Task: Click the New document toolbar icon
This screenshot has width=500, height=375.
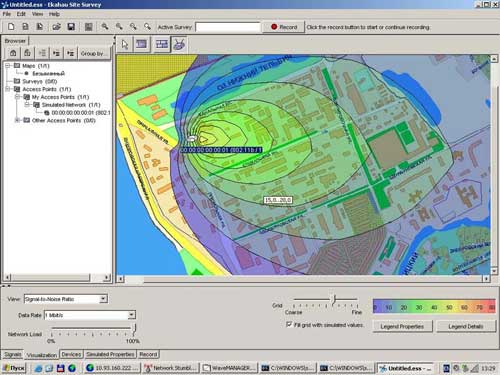Action: click(x=11, y=27)
